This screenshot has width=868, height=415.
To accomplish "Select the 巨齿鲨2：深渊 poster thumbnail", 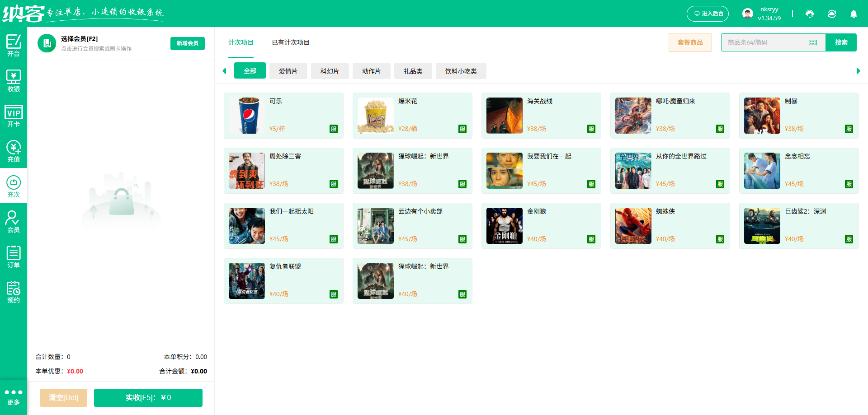I will click(x=762, y=226).
